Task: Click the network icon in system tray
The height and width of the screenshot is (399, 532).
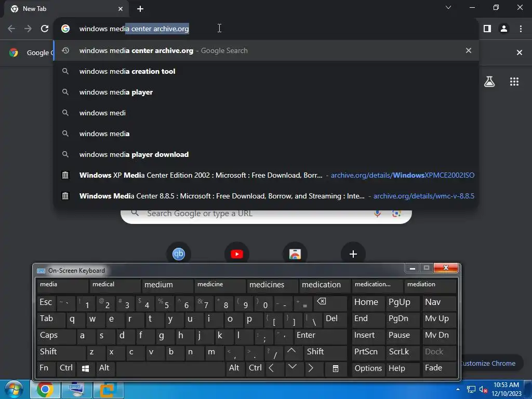Action: pos(471,390)
